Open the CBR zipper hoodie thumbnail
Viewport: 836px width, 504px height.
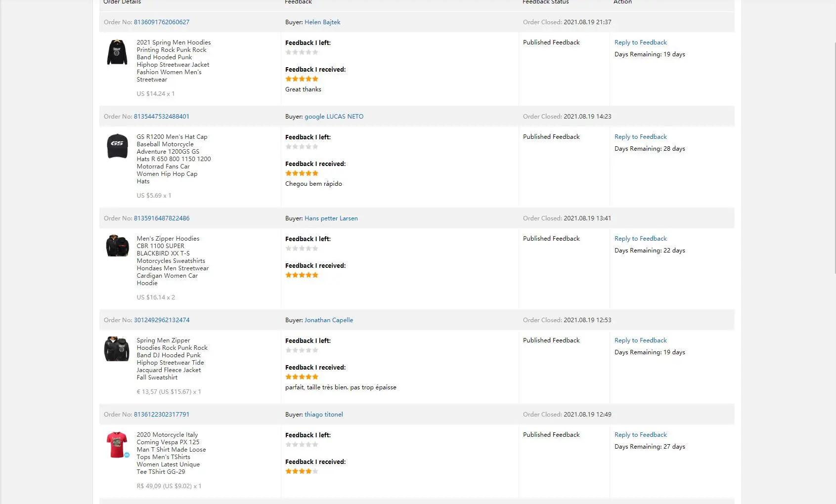(117, 246)
